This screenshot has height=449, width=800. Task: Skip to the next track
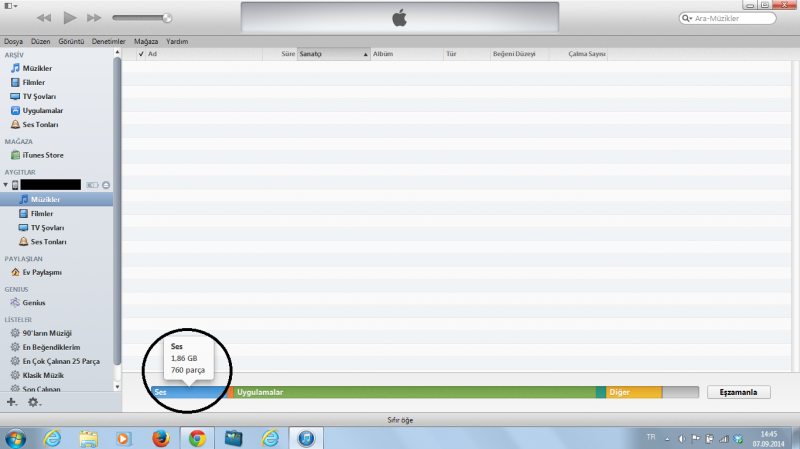[x=94, y=18]
